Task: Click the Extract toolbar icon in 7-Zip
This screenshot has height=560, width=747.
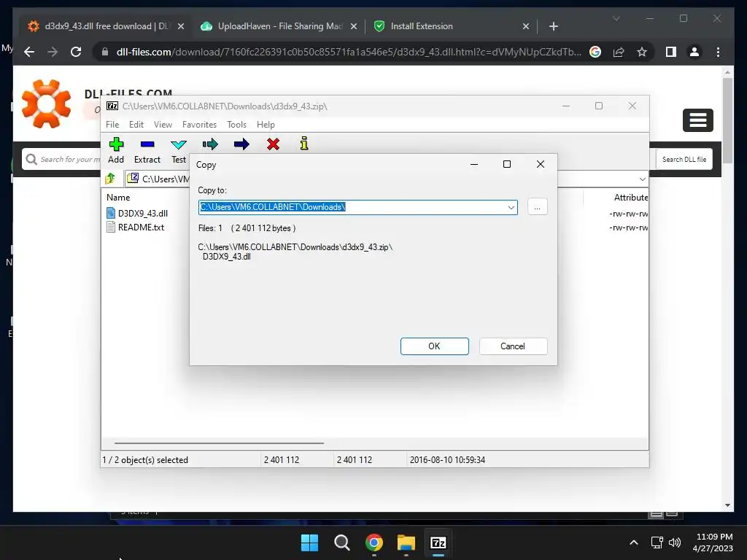Action: [147, 144]
